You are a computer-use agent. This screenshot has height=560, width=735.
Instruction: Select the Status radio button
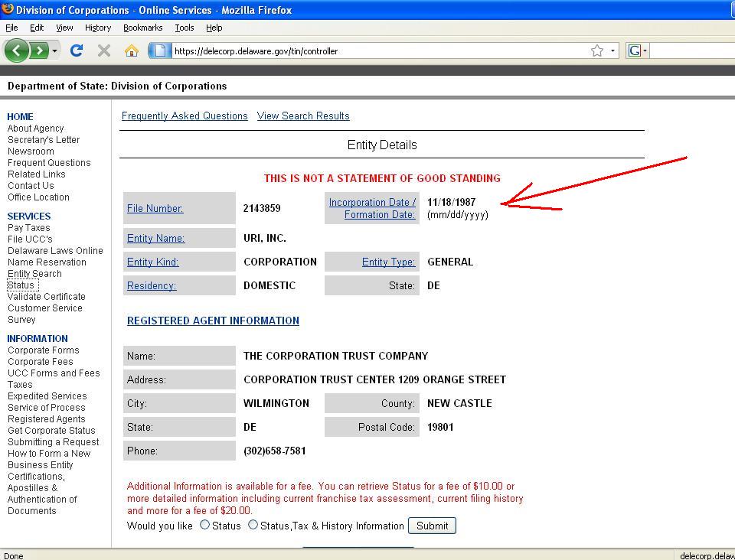[205, 525]
